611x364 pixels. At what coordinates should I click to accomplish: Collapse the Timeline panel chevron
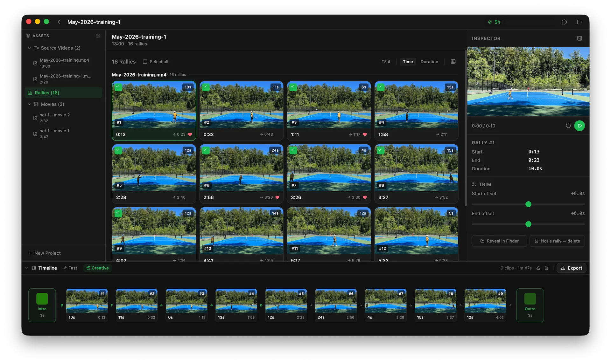(27, 268)
